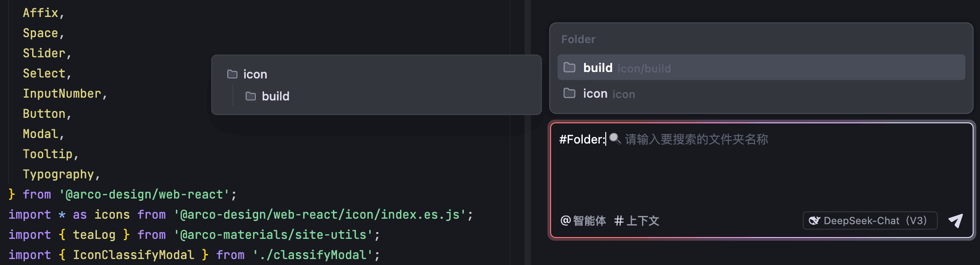
Task: Click the #Folder: tag in chat input
Action: 582,139
